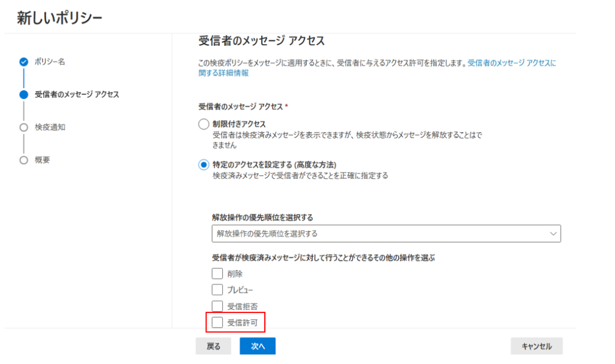Click the filled step circle for 受信者のメッセージ アクセス

pos(23,94)
